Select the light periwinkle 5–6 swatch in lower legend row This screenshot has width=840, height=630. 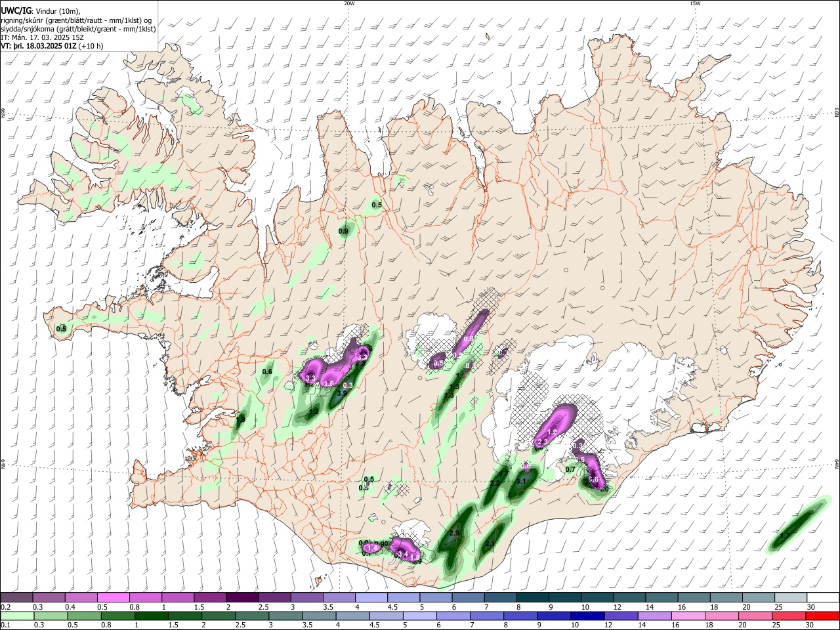(x=419, y=616)
